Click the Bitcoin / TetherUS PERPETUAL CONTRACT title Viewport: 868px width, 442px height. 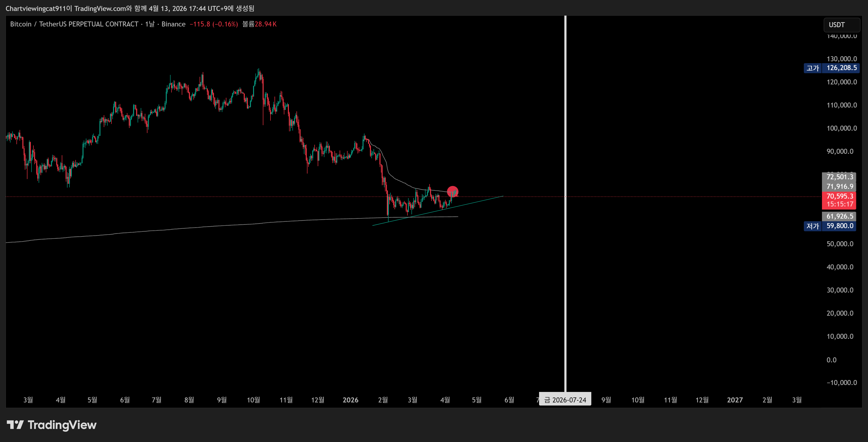coord(74,24)
